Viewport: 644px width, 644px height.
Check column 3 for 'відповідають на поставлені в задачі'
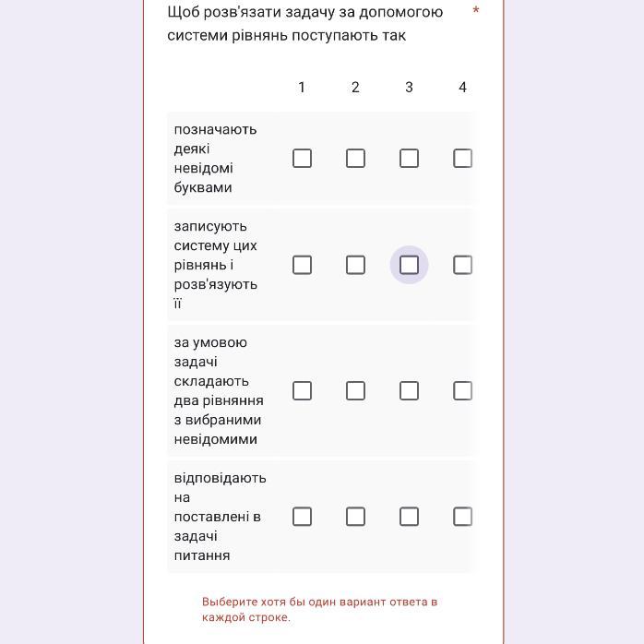click(x=409, y=517)
